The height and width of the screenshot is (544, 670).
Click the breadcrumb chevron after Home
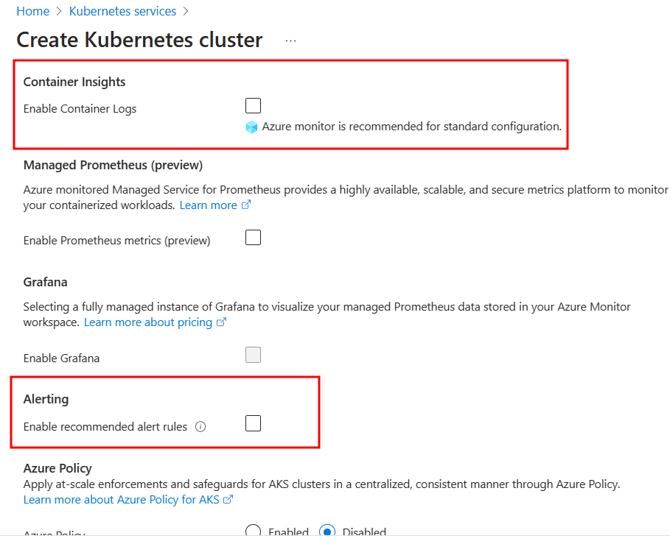pos(59,12)
